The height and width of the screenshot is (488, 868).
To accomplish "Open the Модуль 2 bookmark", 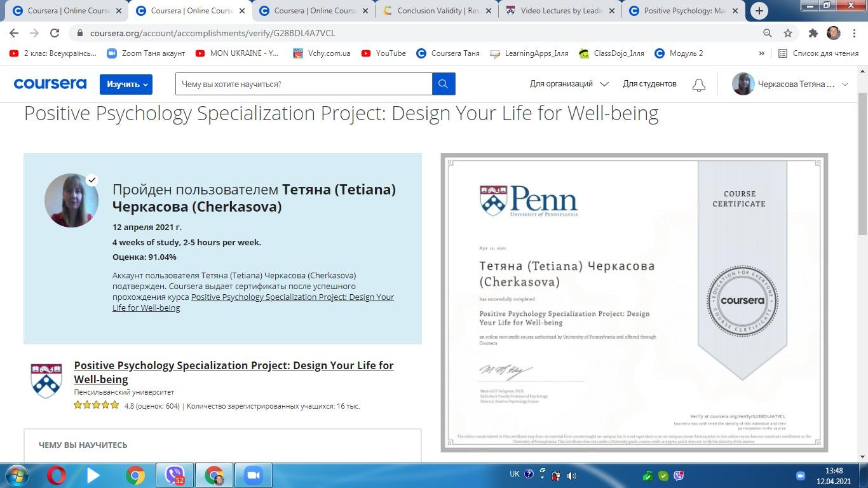I will point(679,53).
